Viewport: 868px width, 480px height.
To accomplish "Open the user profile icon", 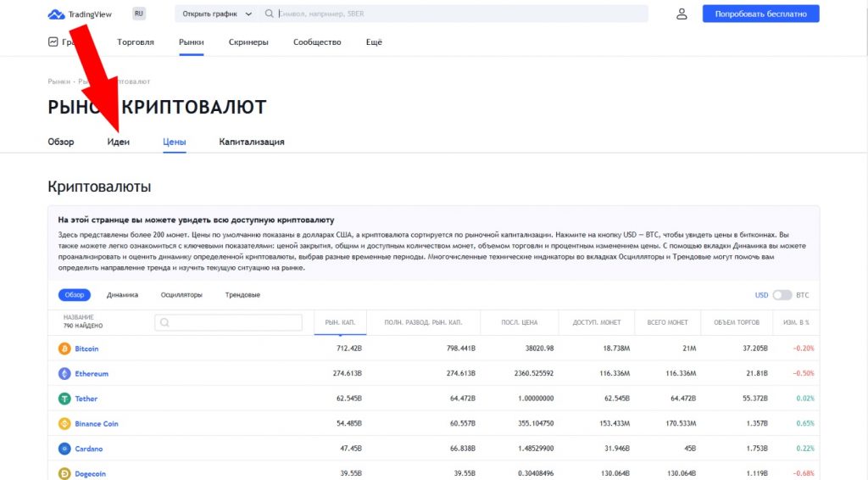I will pos(682,14).
